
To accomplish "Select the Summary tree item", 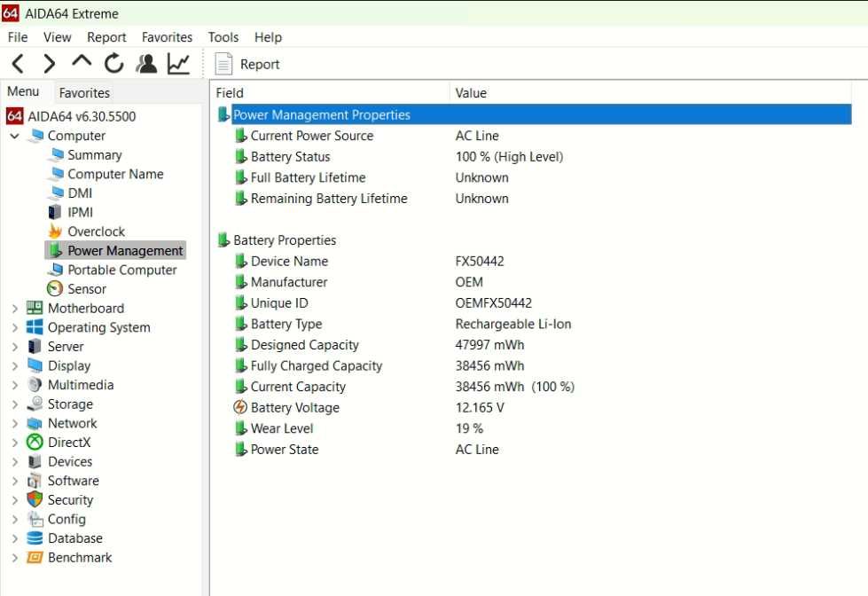I will click(x=94, y=155).
